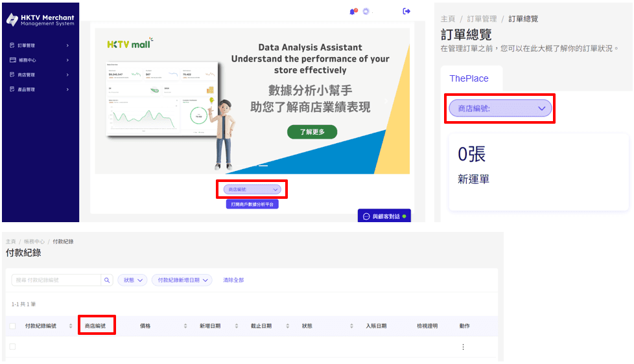Click the 檢視證明 column header
This screenshot has width=634, height=364.
click(x=427, y=326)
